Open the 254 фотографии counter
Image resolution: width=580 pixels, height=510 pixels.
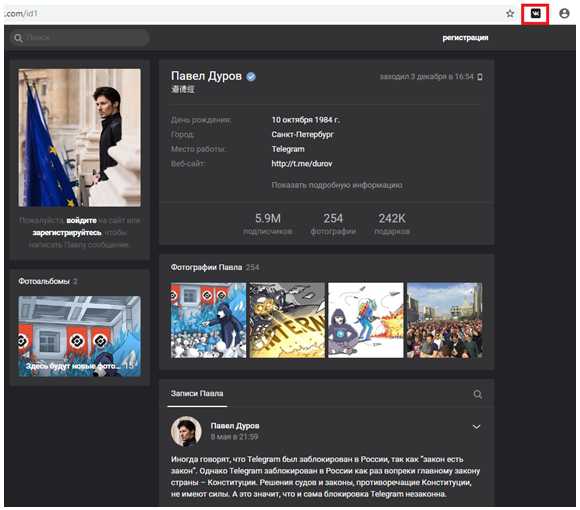coord(333,224)
